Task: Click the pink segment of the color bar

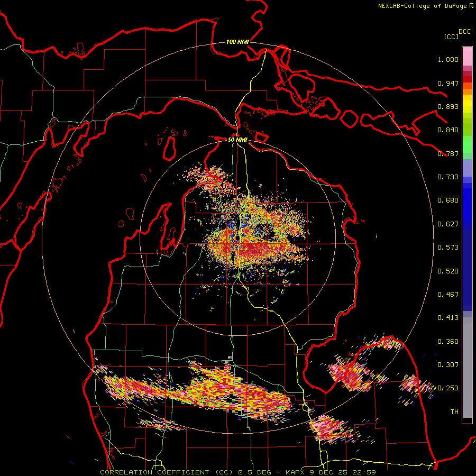Action: (x=467, y=56)
